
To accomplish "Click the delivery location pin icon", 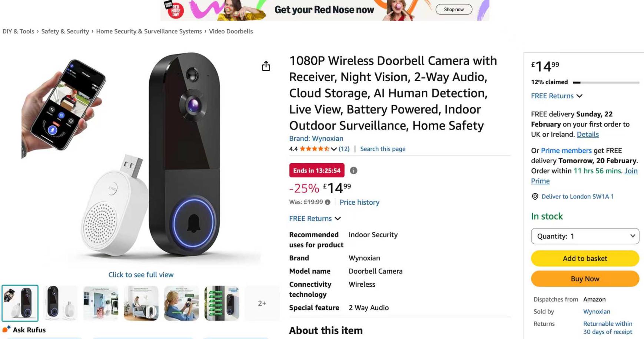I will point(535,197).
